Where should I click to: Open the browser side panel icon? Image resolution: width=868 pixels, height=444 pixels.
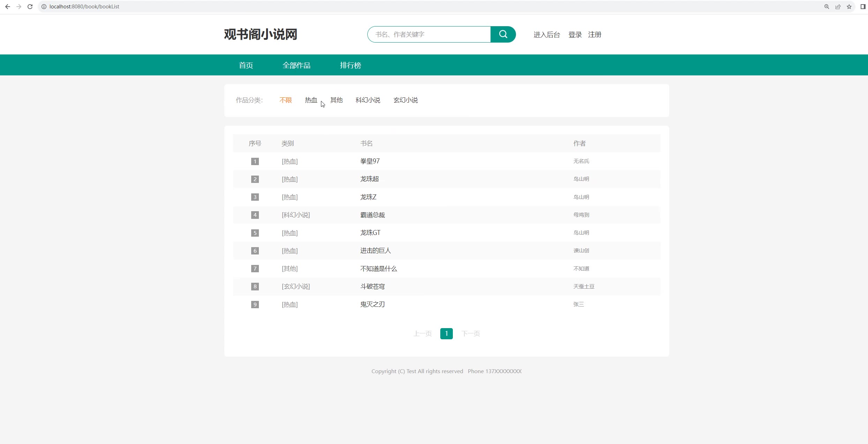point(863,7)
